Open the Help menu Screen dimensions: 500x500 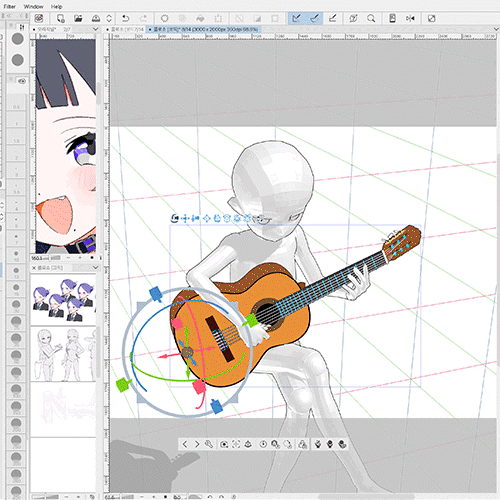(x=56, y=6)
